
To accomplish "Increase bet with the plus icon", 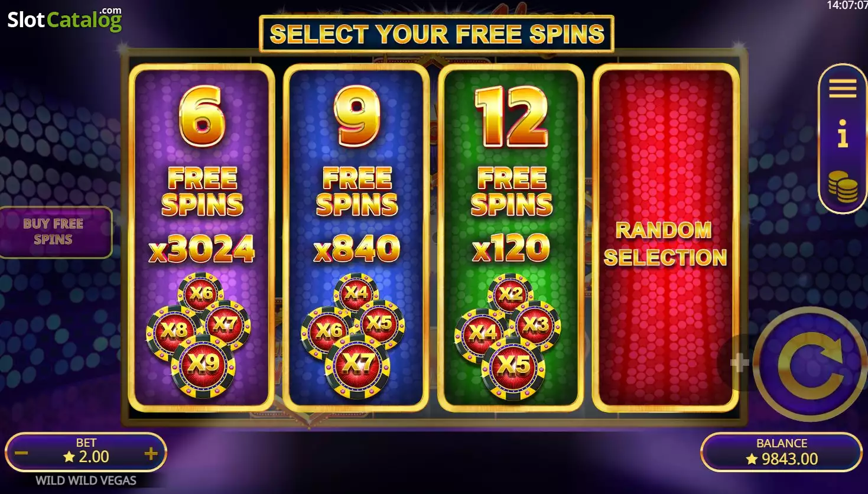I will click(x=151, y=453).
